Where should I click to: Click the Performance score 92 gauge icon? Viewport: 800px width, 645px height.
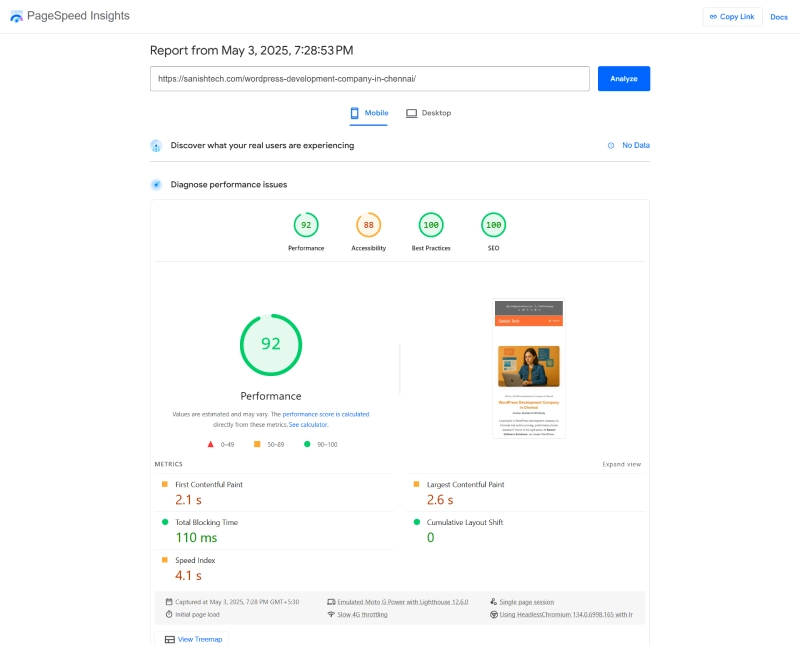306,225
